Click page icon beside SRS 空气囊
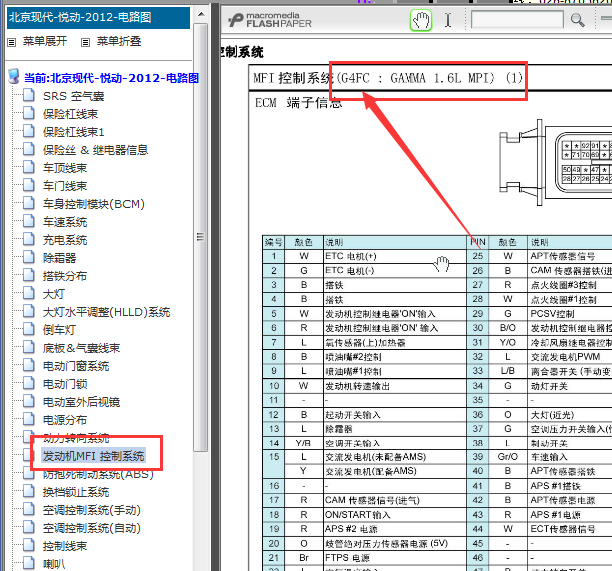Screen dimensions: 612x571 (x=28, y=95)
